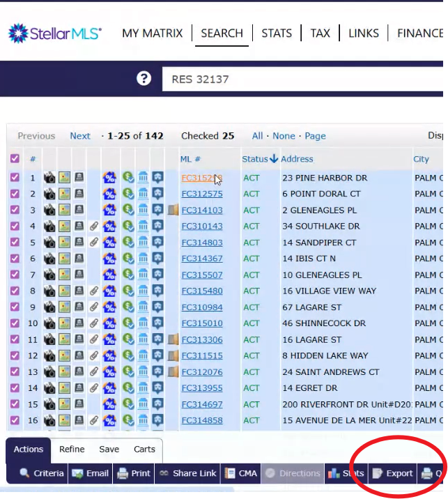Open the tax records bank icon in row 9
448x499 pixels.
coord(143,307)
